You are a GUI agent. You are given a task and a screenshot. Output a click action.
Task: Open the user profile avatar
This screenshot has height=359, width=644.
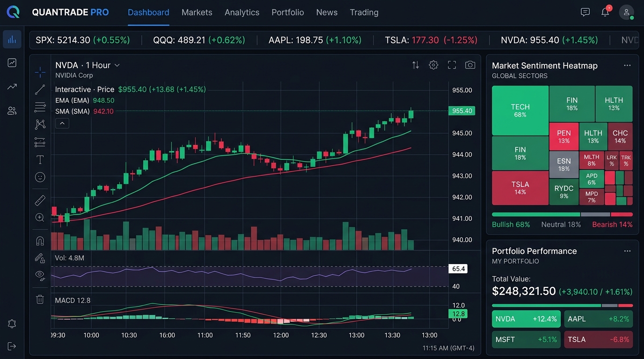pyautogui.click(x=626, y=12)
